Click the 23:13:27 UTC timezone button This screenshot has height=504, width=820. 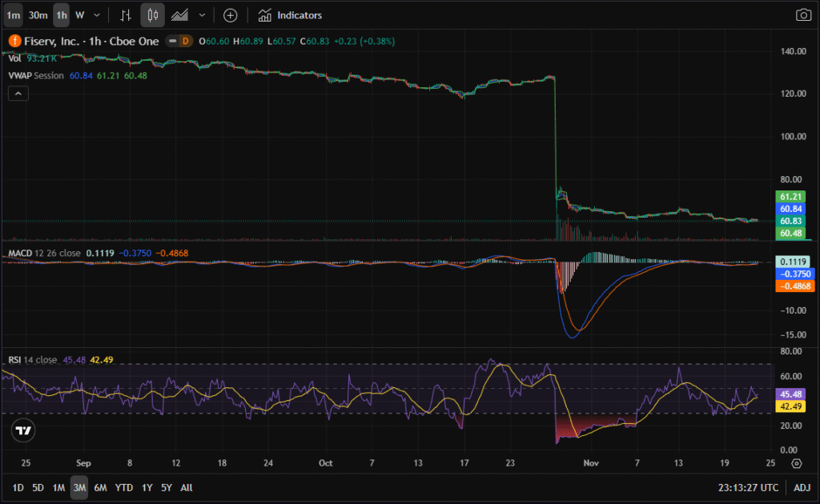(x=747, y=487)
